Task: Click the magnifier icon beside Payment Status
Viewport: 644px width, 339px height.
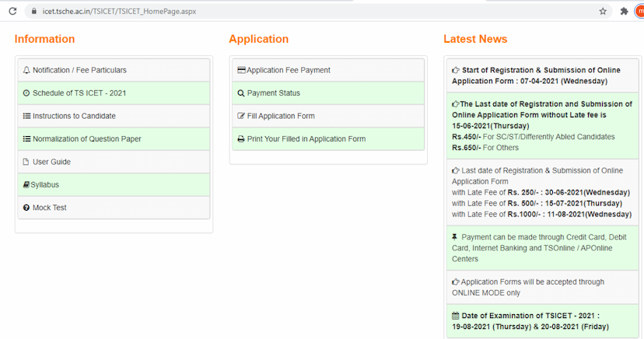Action: pyautogui.click(x=241, y=93)
